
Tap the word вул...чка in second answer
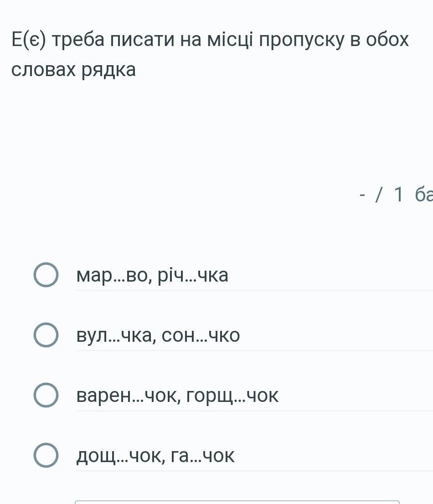tap(114, 336)
